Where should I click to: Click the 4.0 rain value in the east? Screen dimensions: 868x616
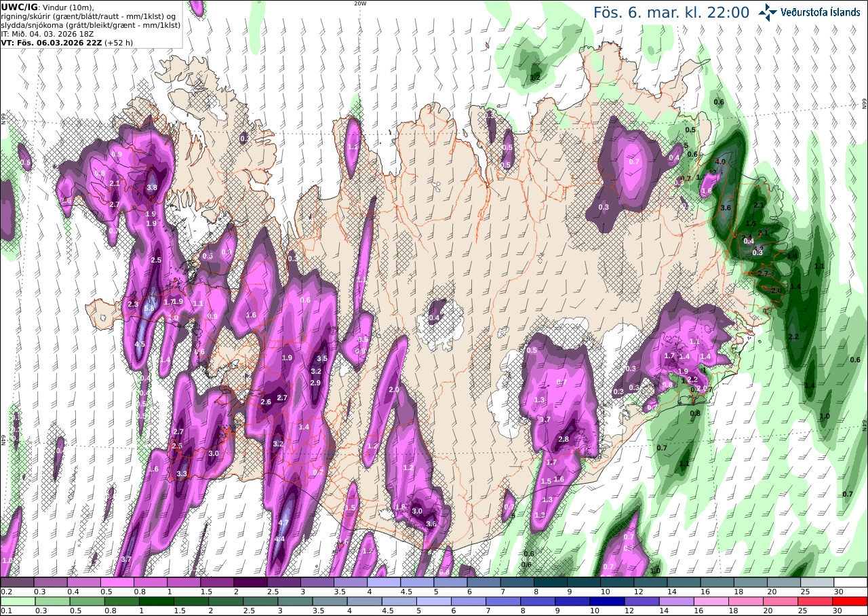pyautogui.click(x=720, y=162)
